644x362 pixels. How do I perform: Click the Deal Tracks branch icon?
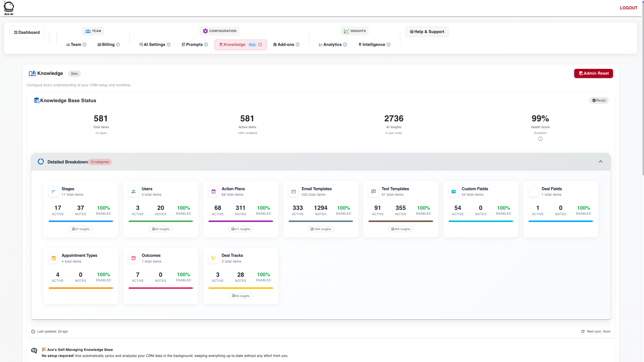(213, 258)
